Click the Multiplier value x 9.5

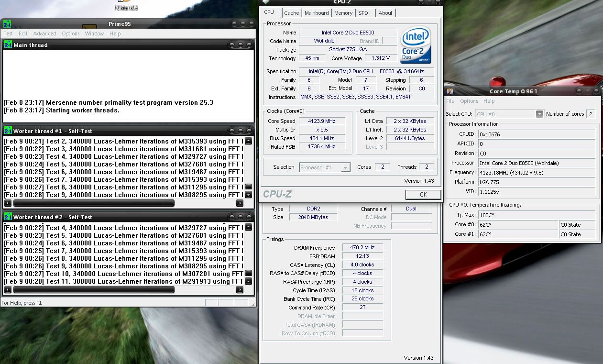[321, 130]
